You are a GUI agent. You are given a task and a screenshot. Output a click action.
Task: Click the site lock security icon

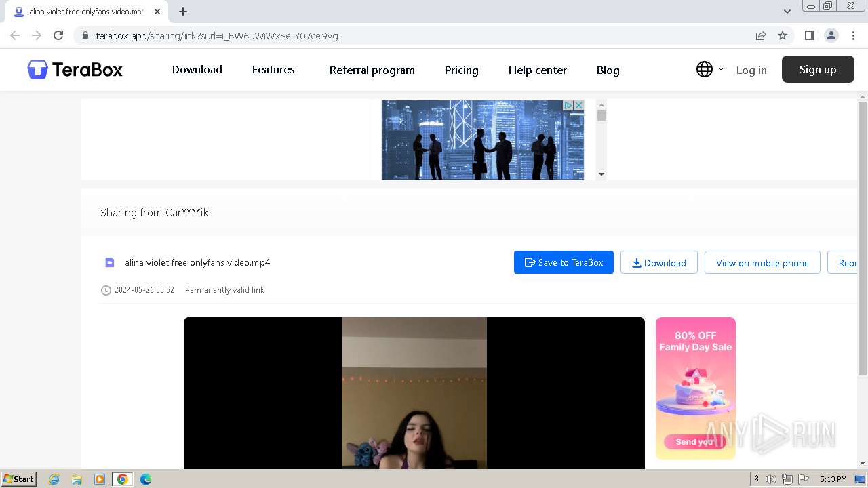click(x=85, y=35)
